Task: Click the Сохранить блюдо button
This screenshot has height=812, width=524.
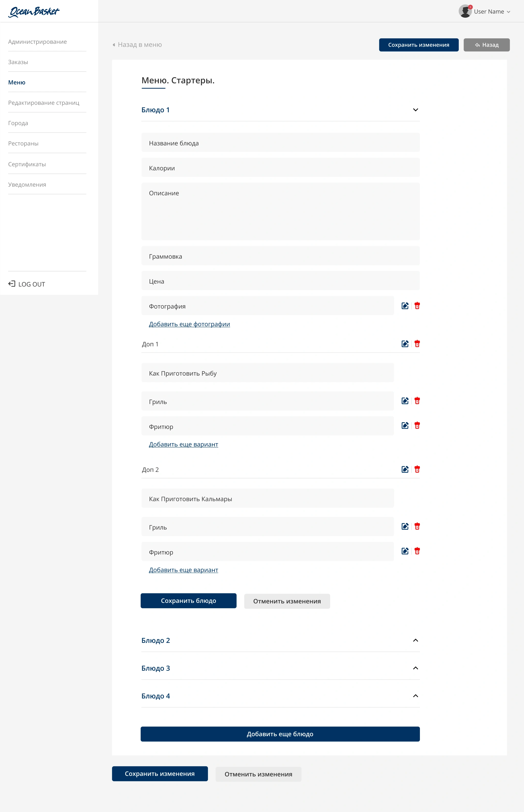Action: pos(188,601)
